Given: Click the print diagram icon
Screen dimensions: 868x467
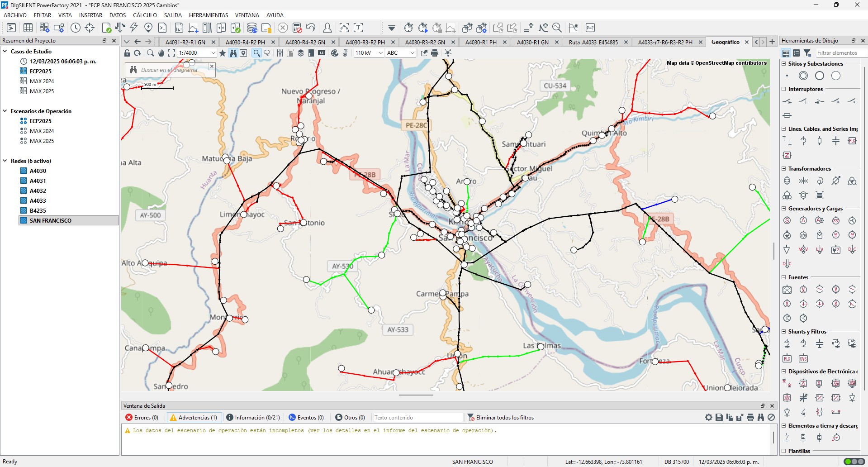Looking at the screenshot, I should pyautogui.click(x=435, y=53).
